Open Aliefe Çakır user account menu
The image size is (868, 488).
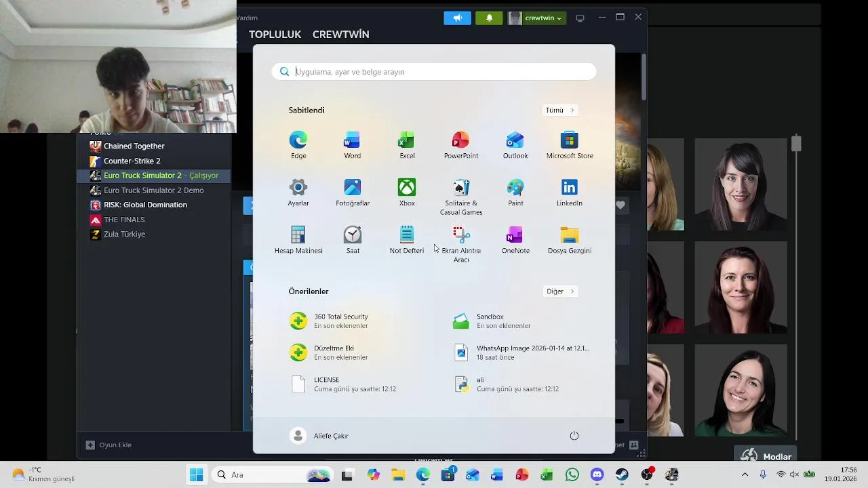click(x=319, y=436)
